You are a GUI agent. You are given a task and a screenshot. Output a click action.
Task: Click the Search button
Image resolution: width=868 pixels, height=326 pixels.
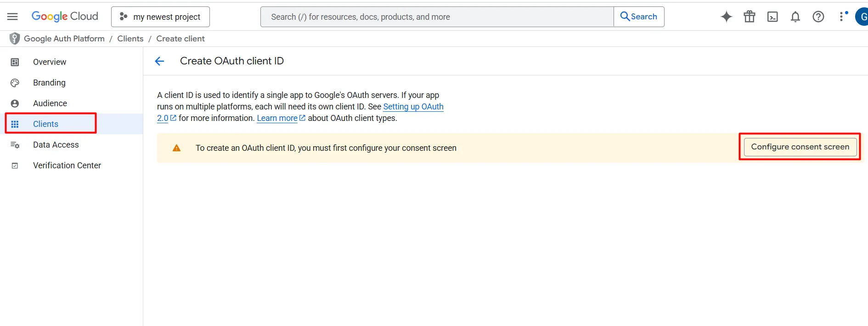pyautogui.click(x=639, y=17)
